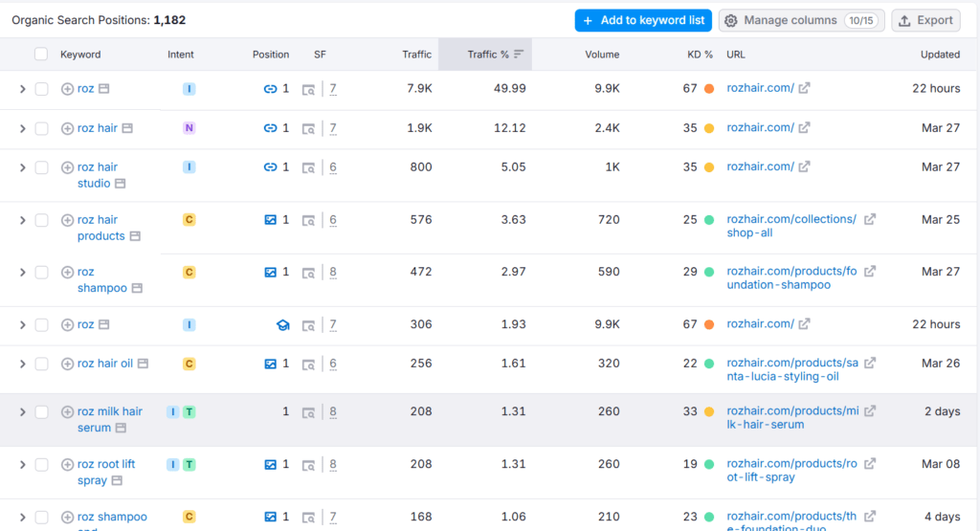Click gear icon in Manage columns button
980x531 pixels.
tap(730, 21)
